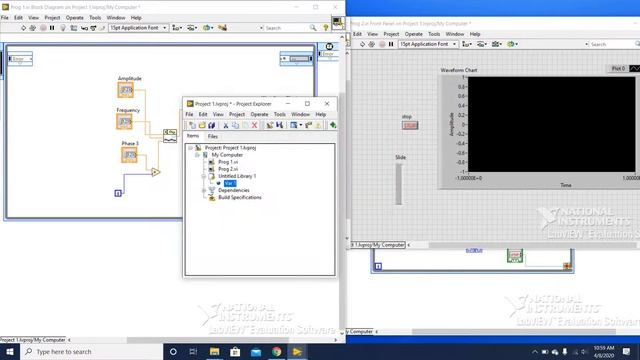This screenshot has width=640, height=360.
Task: Click Copy icon in Project Explorer toolbar
Action: click(235, 125)
